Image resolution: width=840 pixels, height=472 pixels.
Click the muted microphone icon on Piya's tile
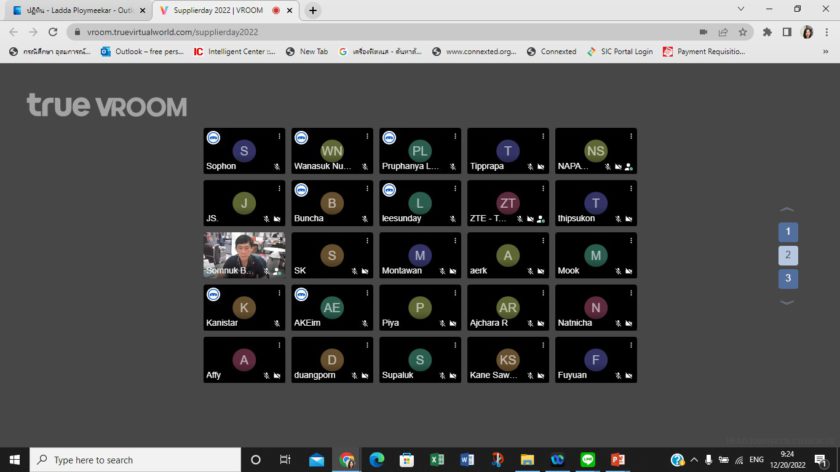tap(442, 323)
